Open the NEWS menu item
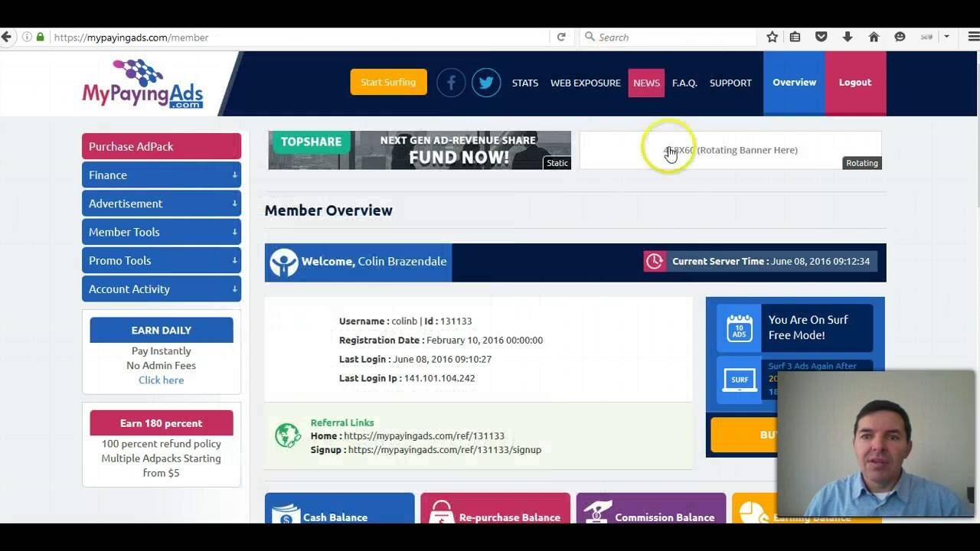The width and height of the screenshot is (980, 551). (x=646, y=83)
